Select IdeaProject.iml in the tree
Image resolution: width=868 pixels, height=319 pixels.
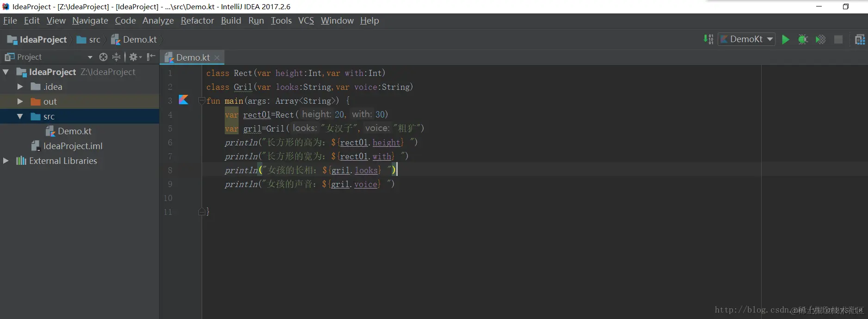coord(80,146)
